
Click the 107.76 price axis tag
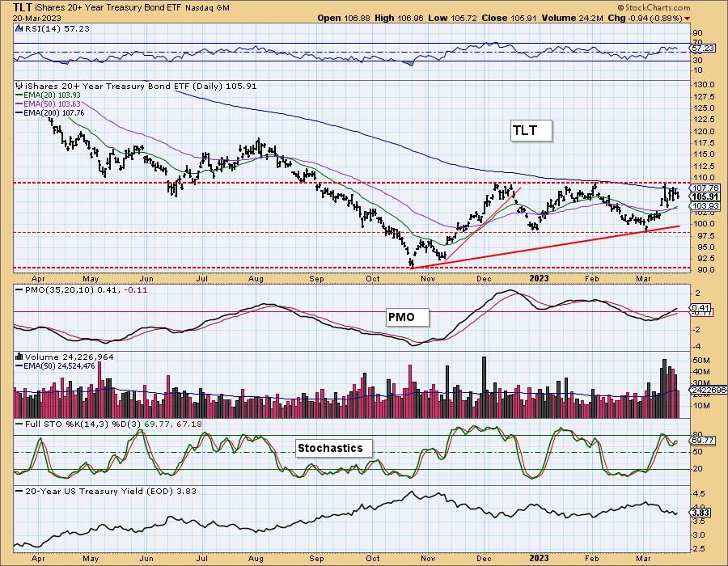tap(705, 188)
